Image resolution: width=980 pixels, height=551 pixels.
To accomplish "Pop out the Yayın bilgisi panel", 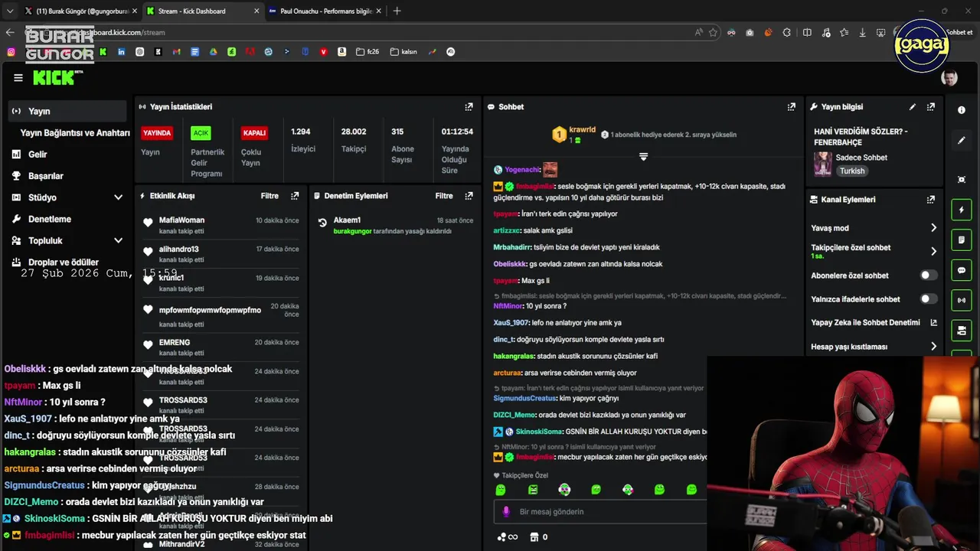I will [x=930, y=107].
